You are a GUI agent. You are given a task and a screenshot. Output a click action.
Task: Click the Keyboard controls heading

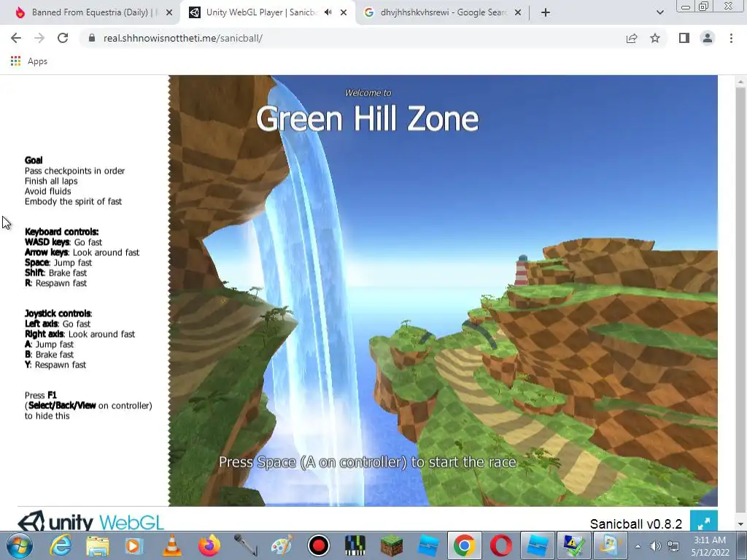(61, 232)
